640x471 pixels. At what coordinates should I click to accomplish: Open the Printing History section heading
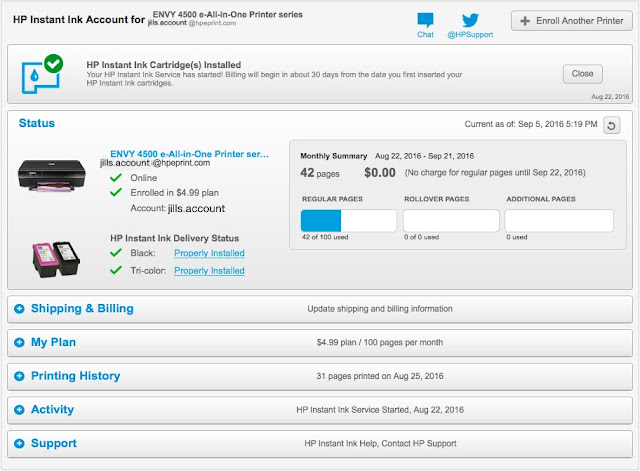[76, 376]
